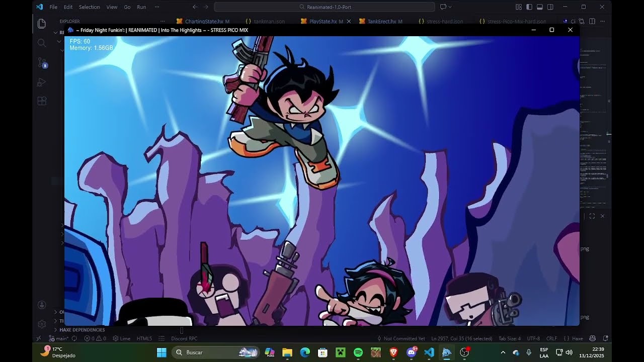Open the Customize Layout icon
Screen dimensions: 644x362
[x=519, y=7]
